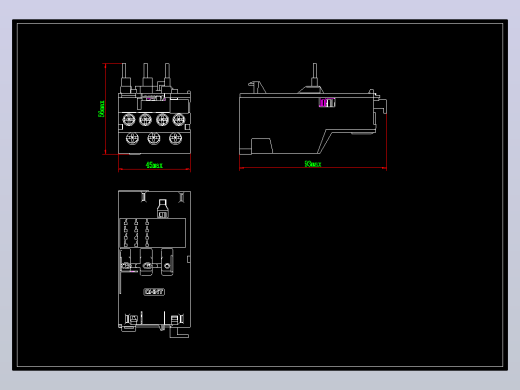
Task: Select the green 45max dimension text
Action: [x=154, y=165]
